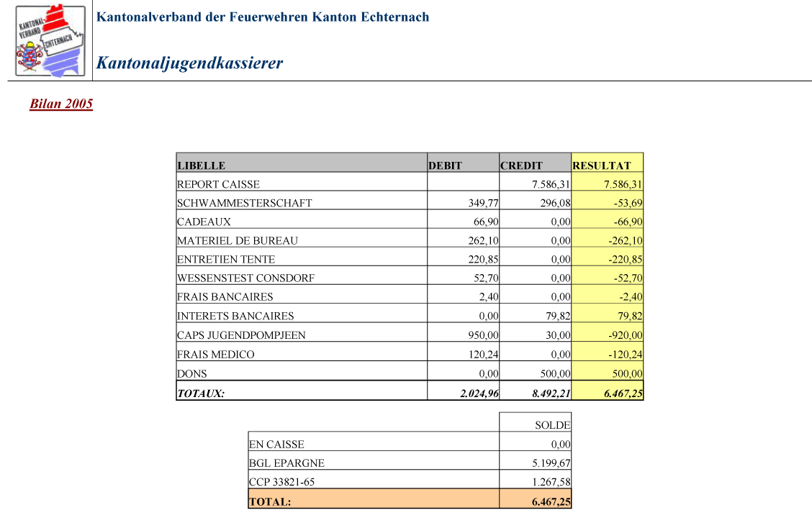The height and width of the screenshot is (523, 812).
Task: Click the 'CAPS JUGENDPOMPJEEN' row label
Action: (x=241, y=335)
